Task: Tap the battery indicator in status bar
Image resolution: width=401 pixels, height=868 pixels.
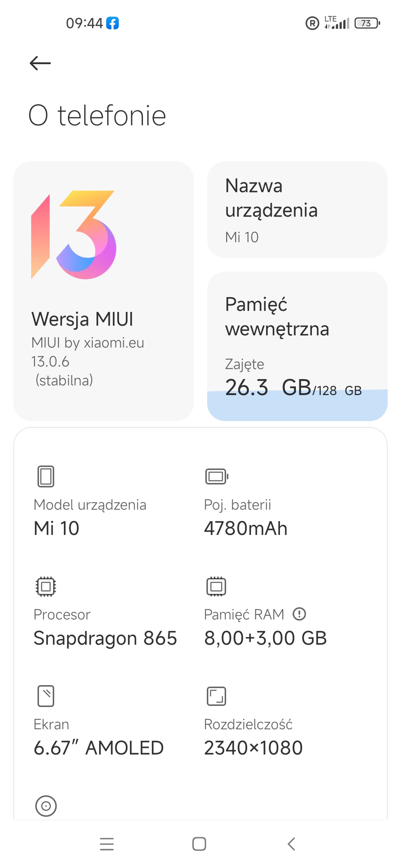Action: (367, 23)
